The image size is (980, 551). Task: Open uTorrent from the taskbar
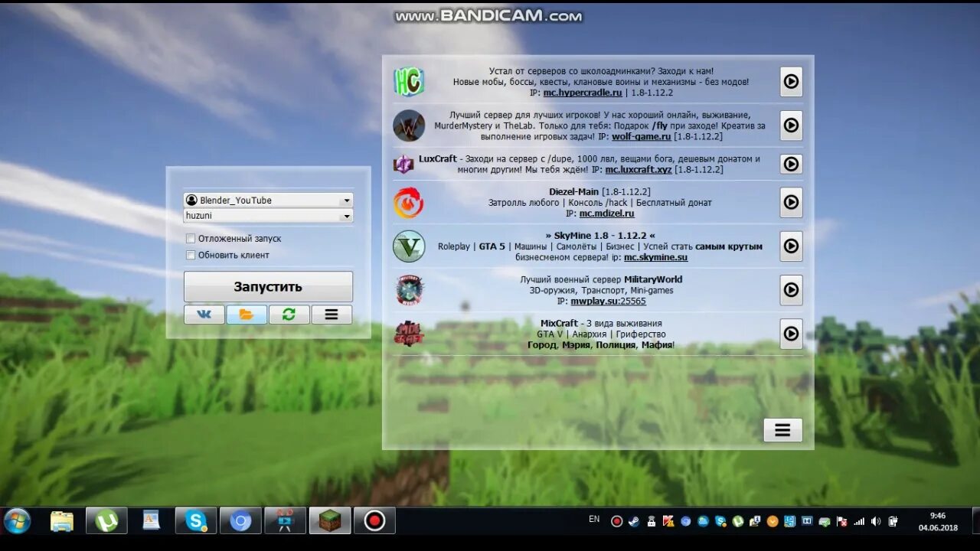(106, 521)
